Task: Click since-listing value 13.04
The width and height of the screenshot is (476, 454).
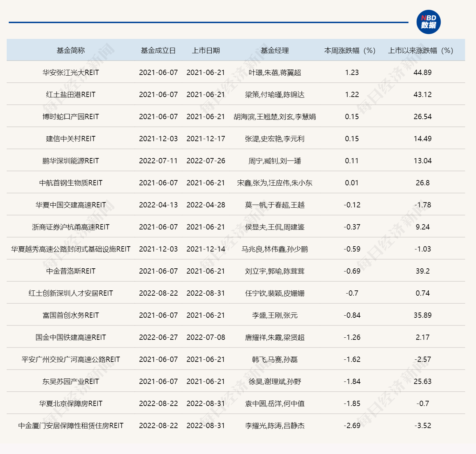Action: tap(422, 161)
